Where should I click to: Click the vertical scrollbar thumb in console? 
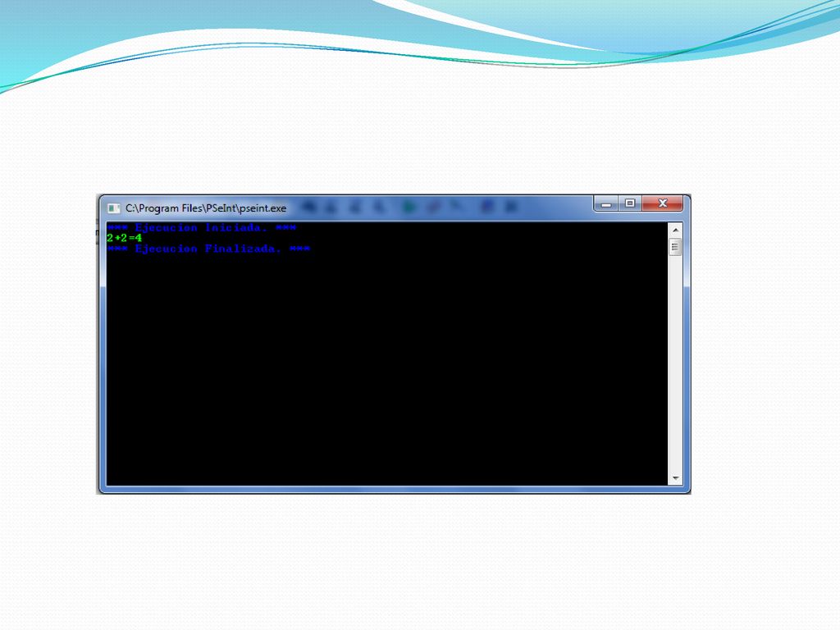pos(675,247)
